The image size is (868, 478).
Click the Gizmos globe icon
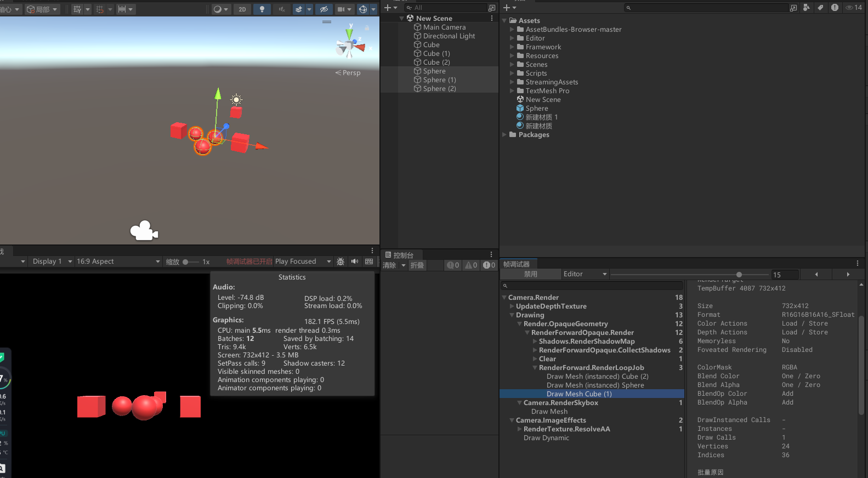click(x=362, y=9)
